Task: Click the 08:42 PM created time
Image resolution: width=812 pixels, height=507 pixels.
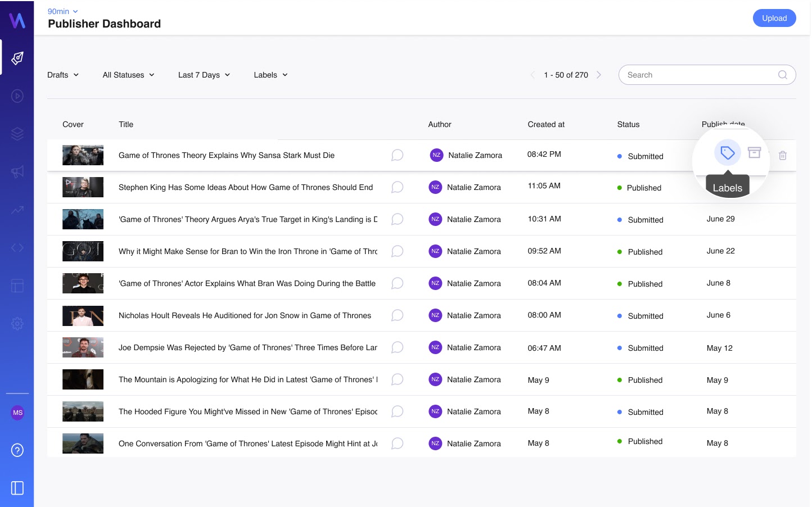Action: [544, 154]
